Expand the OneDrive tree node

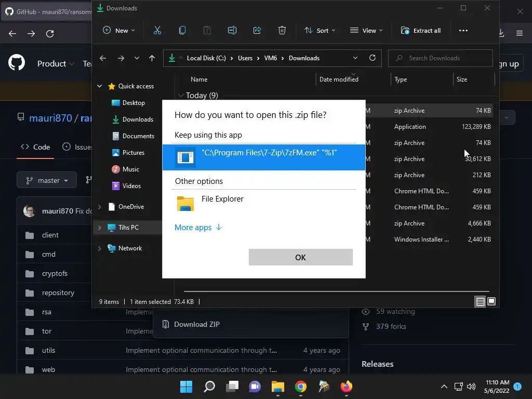(x=99, y=207)
